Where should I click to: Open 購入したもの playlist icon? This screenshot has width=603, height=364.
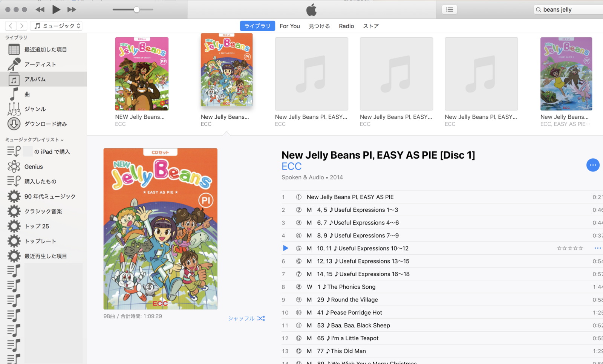14,181
